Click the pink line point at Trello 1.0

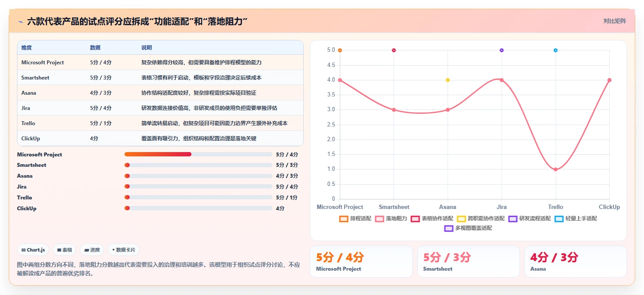point(556,169)
